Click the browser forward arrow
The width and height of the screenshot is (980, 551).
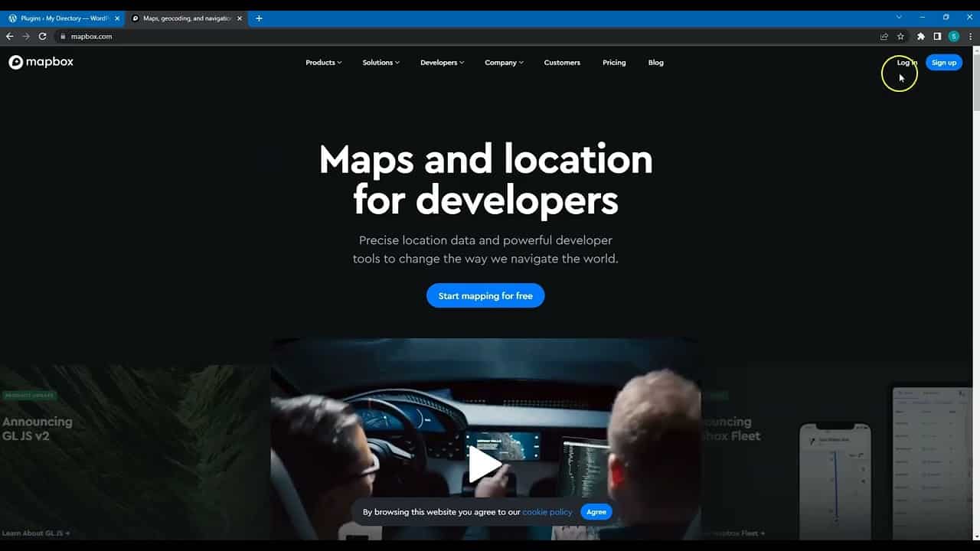click(26, 36)
